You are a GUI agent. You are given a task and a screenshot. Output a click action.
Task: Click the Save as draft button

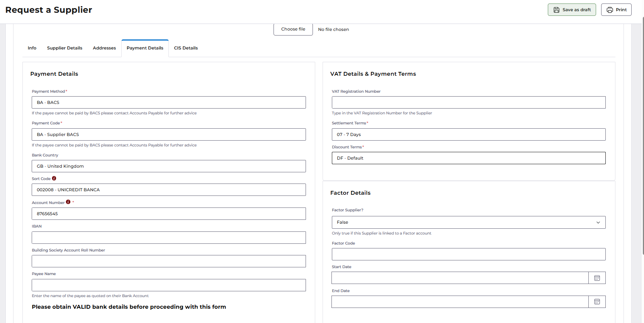(x=572, y=10)
